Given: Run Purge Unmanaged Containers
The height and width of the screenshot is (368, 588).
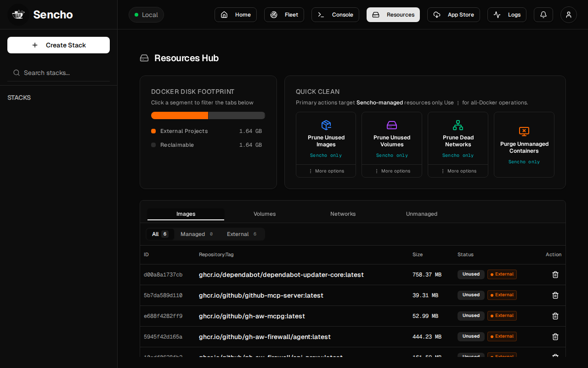Looking at the screenshot, I should pyautogui.click(x=524, y=144).
